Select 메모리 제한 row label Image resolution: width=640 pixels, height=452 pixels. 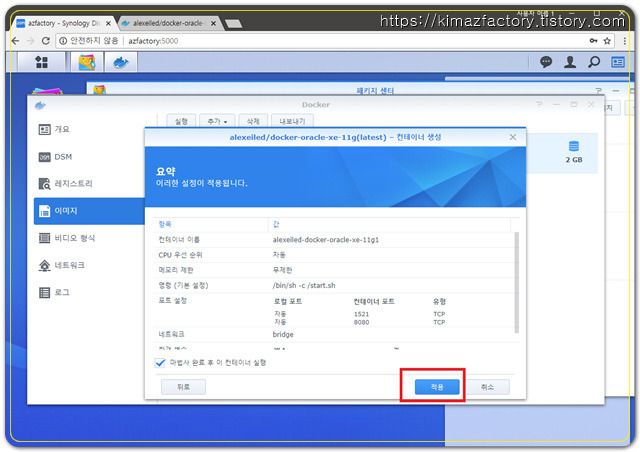point(176,270)
